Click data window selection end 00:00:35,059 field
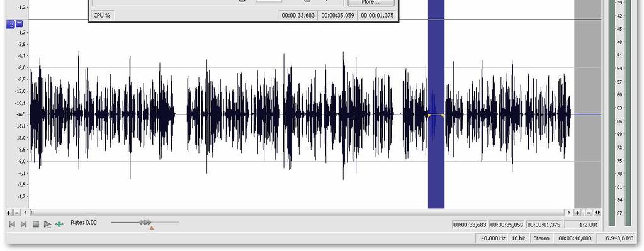Image resolution: width=644 pixels, height=251 pixels. [x=507, y=225]
